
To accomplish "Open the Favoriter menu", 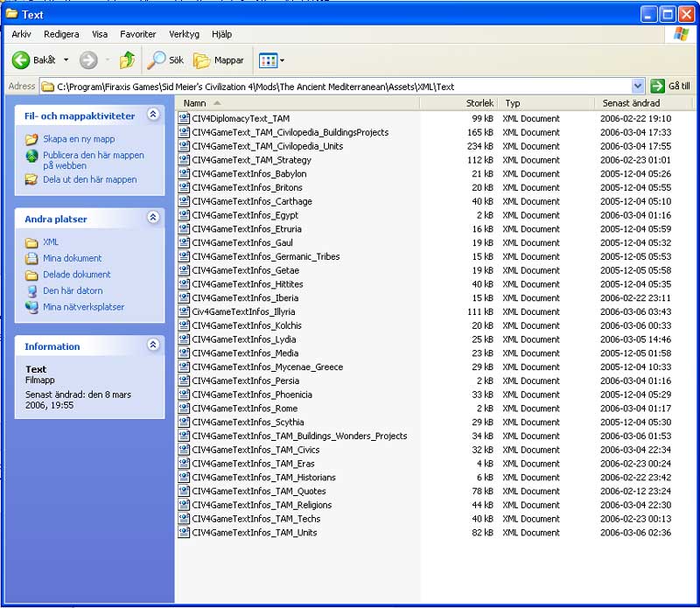I will tap(137, 34).
